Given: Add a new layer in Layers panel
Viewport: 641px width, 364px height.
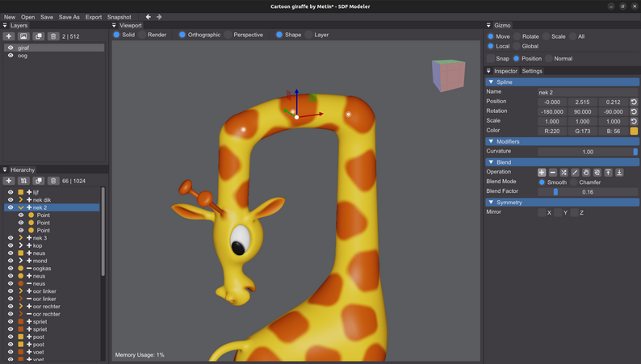Looking at the screenshot, I should point(9,36).
